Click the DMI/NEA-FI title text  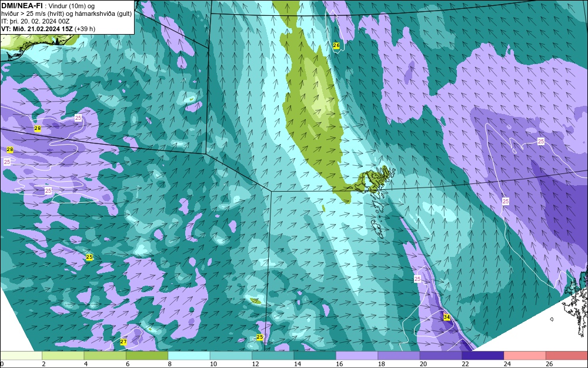22,6
